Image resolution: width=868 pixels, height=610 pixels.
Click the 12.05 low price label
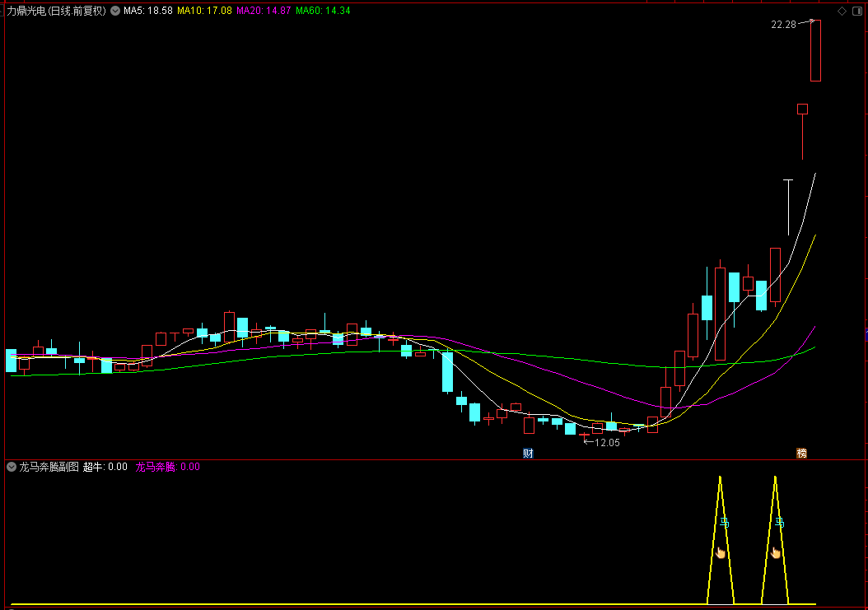tap(607, 442)
